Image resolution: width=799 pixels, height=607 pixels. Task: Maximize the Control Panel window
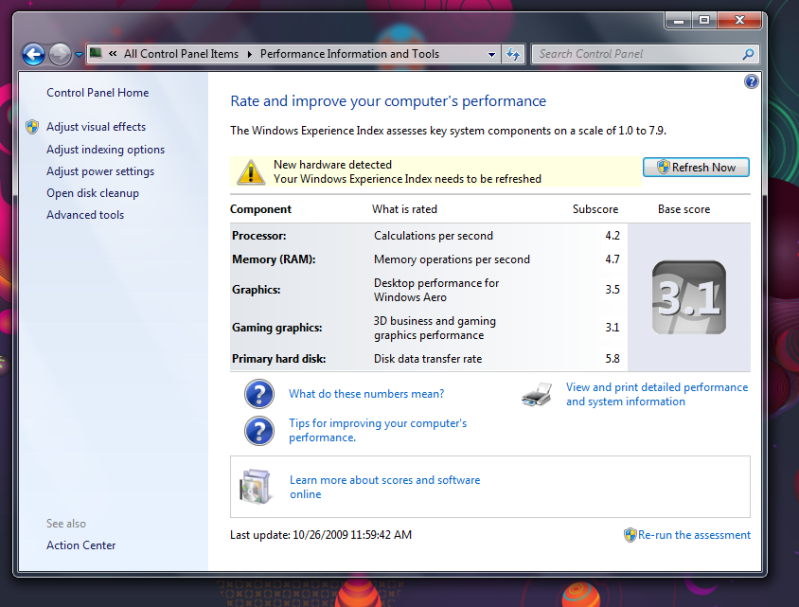tap(704, 20)
